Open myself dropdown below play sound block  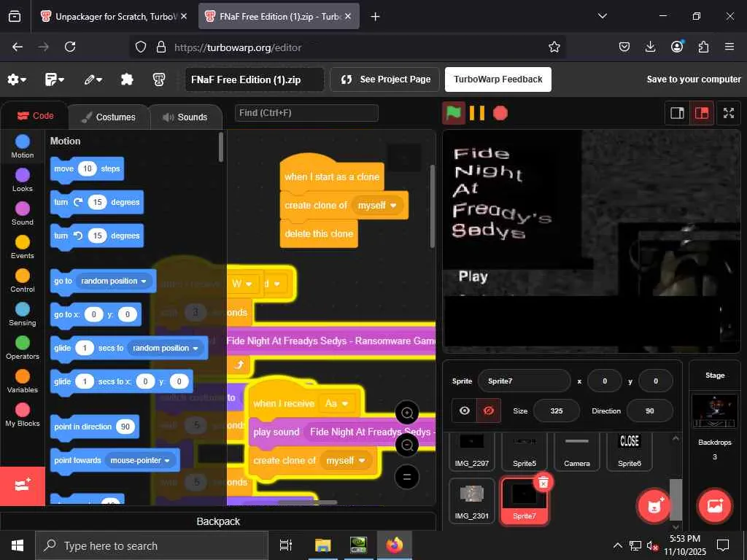pos(345,461)
